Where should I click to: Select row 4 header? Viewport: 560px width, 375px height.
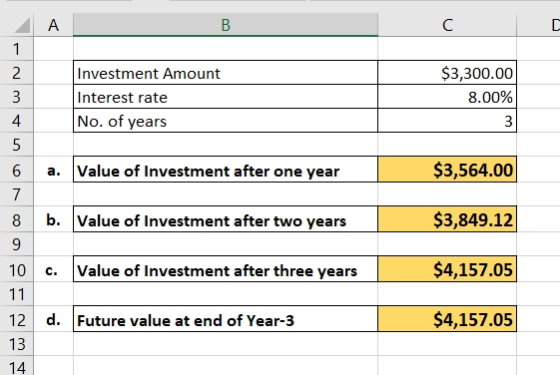[x=16, y=121]
